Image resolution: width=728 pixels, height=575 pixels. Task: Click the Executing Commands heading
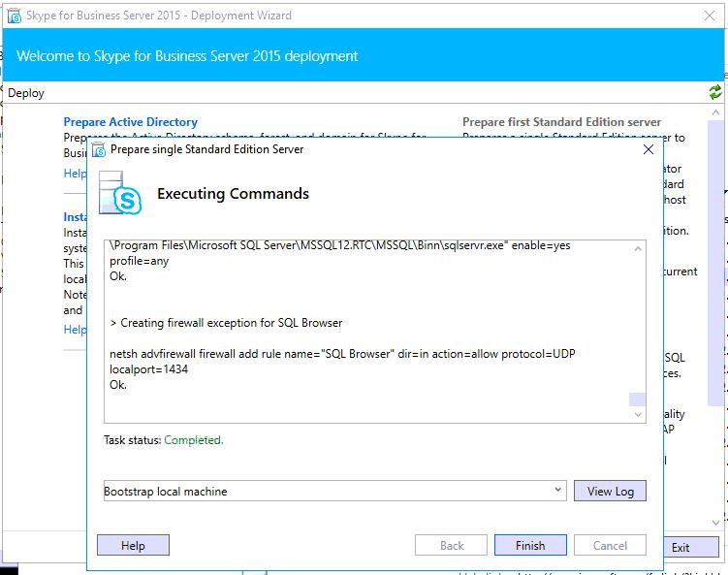(x=233, y=193)
